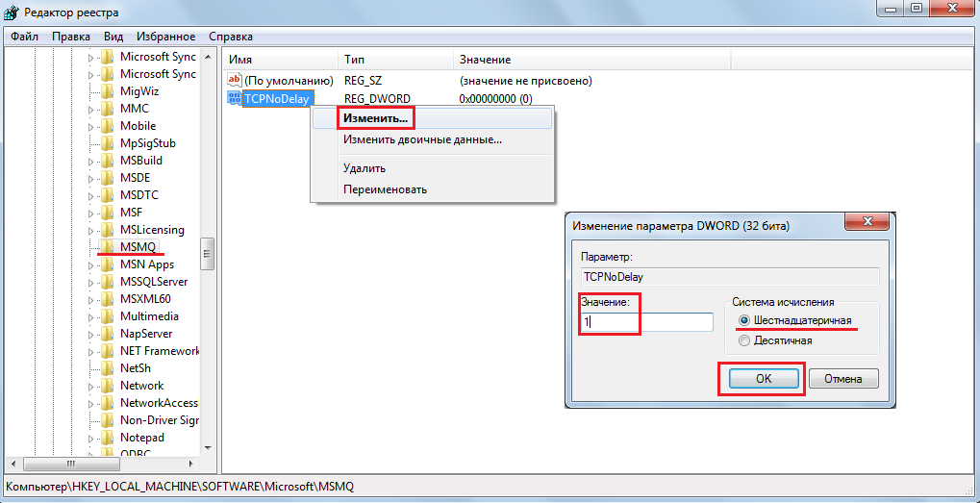Choose Изменить двоичные данные... in context menu
Image resolution: width=980 pixels, height=503 pixels.
click(x=432, y=139)
